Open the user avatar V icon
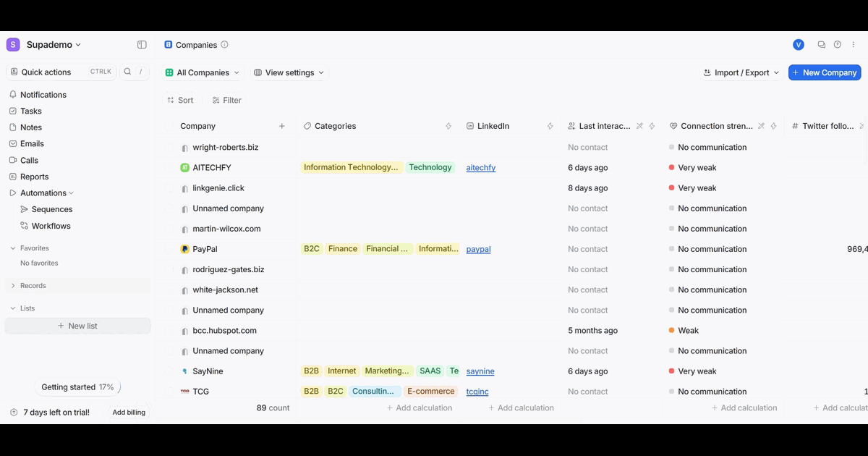Viewport: 868px width, 456px height. click(x=799, y=45)
